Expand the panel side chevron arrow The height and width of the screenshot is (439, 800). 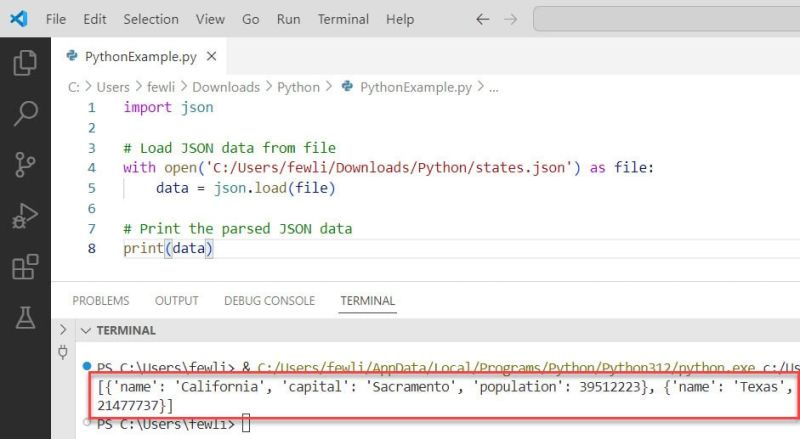(x=63, y=330)
